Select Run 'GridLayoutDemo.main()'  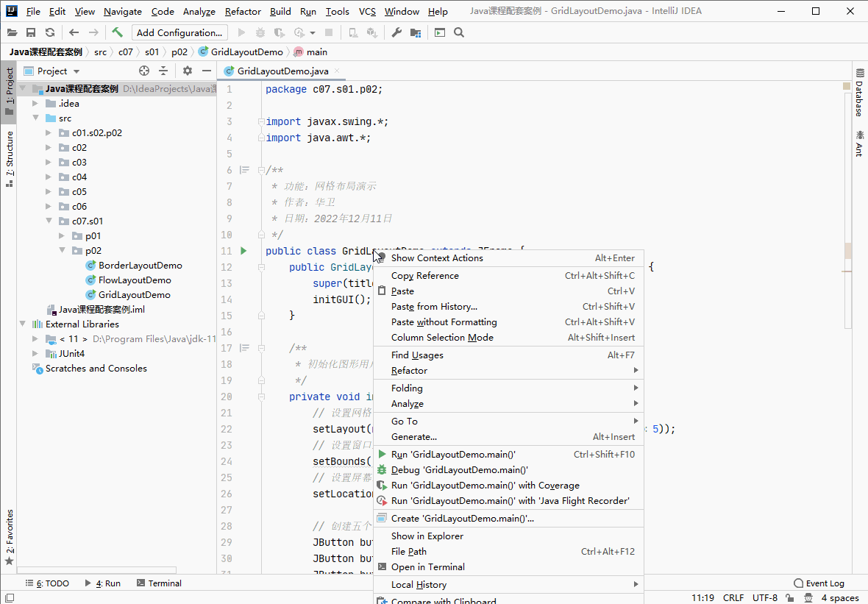509,455
